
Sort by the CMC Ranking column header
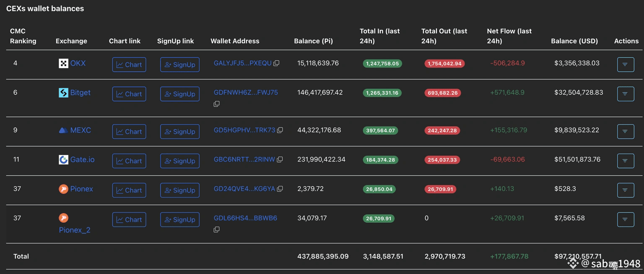[23, 36]
